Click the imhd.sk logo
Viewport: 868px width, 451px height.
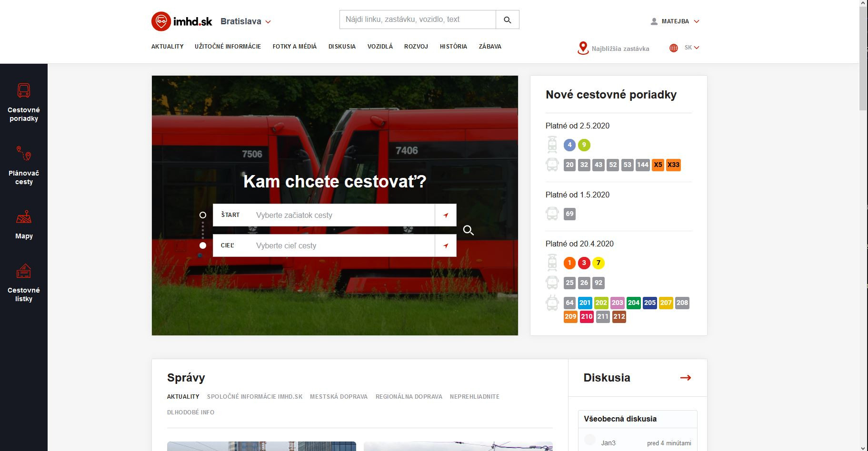[x=182, y=21]
